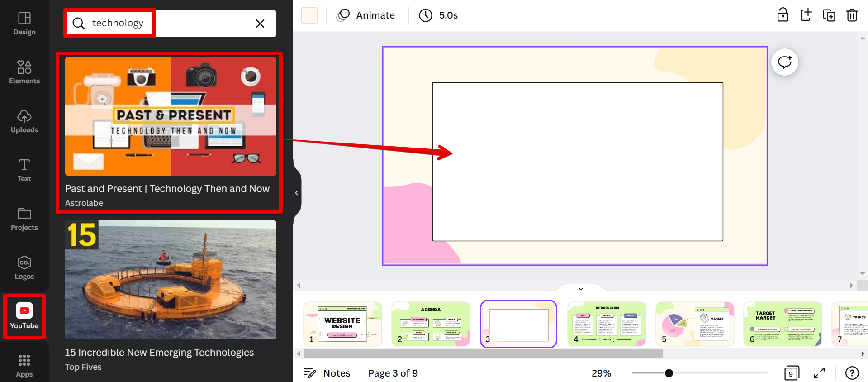Viewport: 868px width, 382px height.
Task: Select the Past and Present video thumbnail
Action: point(171,116)
